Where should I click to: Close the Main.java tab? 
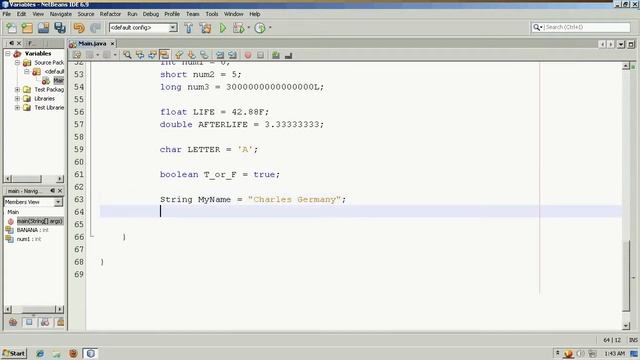tap(113, 43)
